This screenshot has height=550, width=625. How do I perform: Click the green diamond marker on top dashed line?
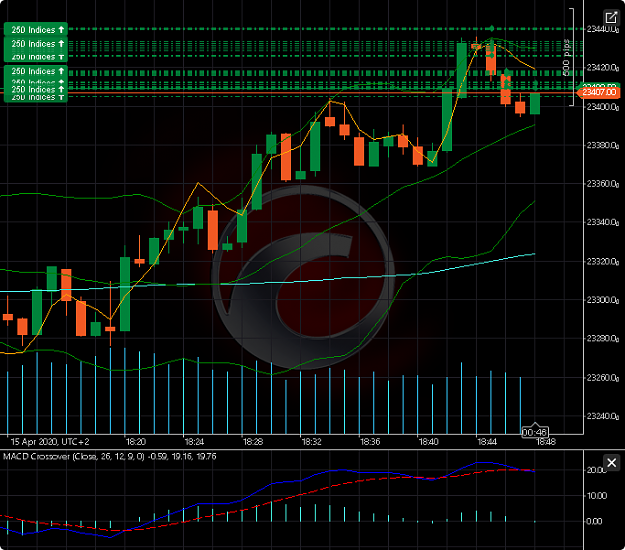click(x=492, y=28)
